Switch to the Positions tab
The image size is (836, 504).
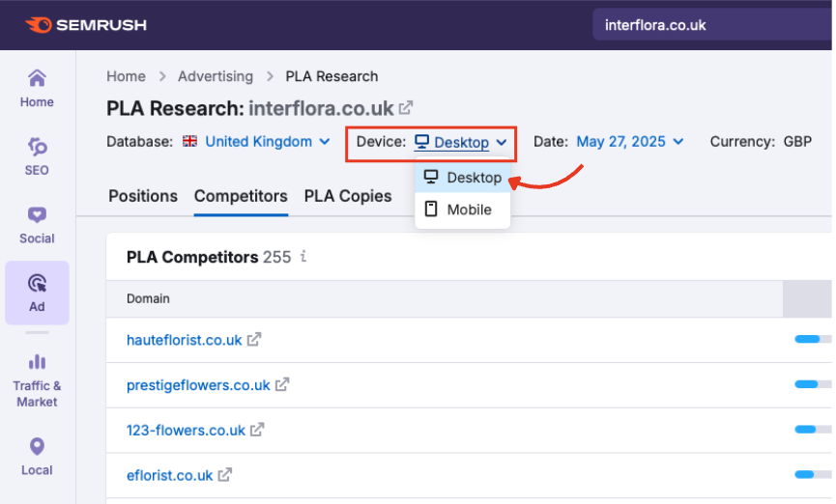[x=143, y=196]
